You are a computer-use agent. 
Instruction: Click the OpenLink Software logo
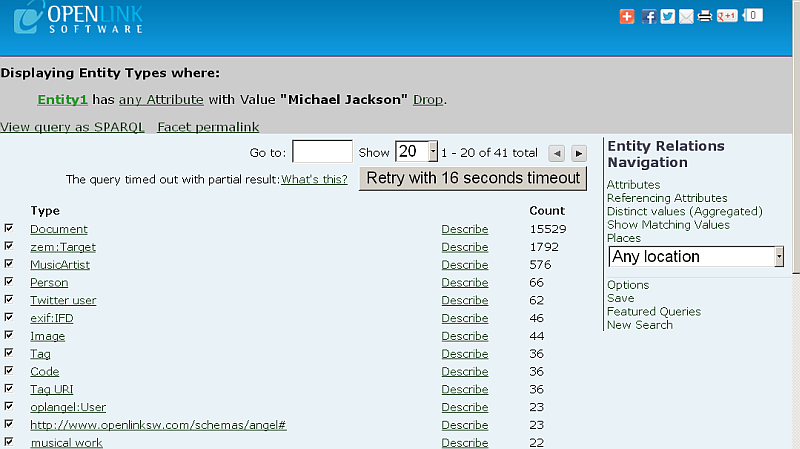[78, 18]
